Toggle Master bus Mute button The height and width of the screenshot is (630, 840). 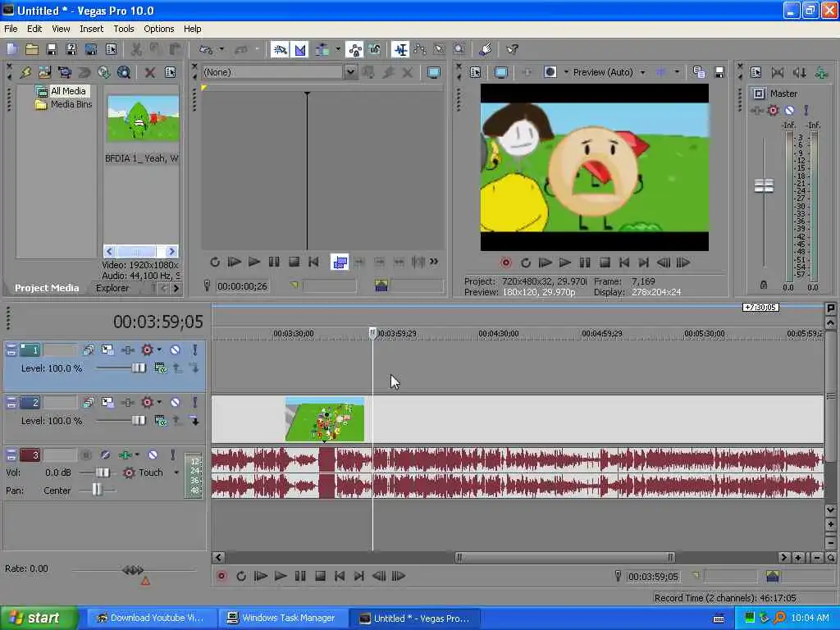click(x=789, y=111)
